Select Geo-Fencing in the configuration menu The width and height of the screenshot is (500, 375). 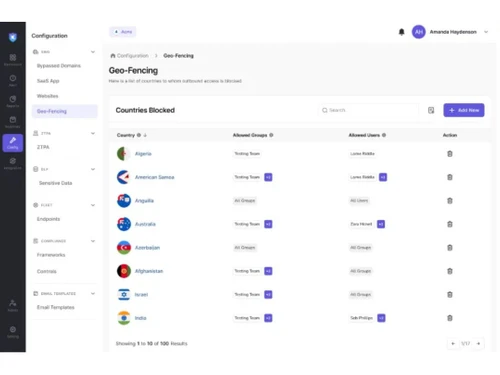pyautogui.click(x=65, y=111)
